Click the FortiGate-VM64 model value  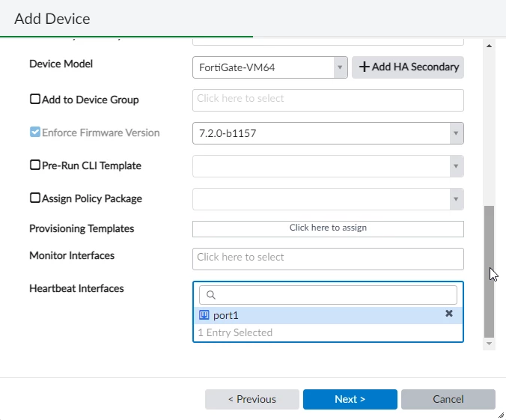click(x=237, y=67)
